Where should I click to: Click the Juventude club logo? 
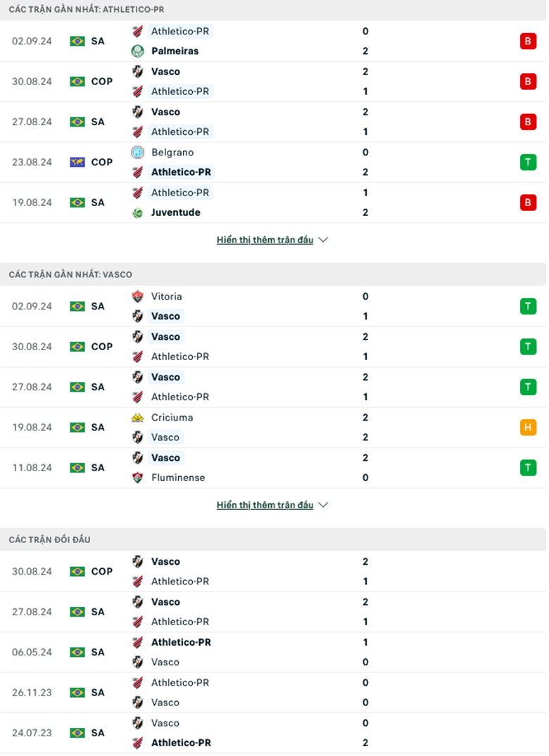pyautogui.click(x=138, y=212)
